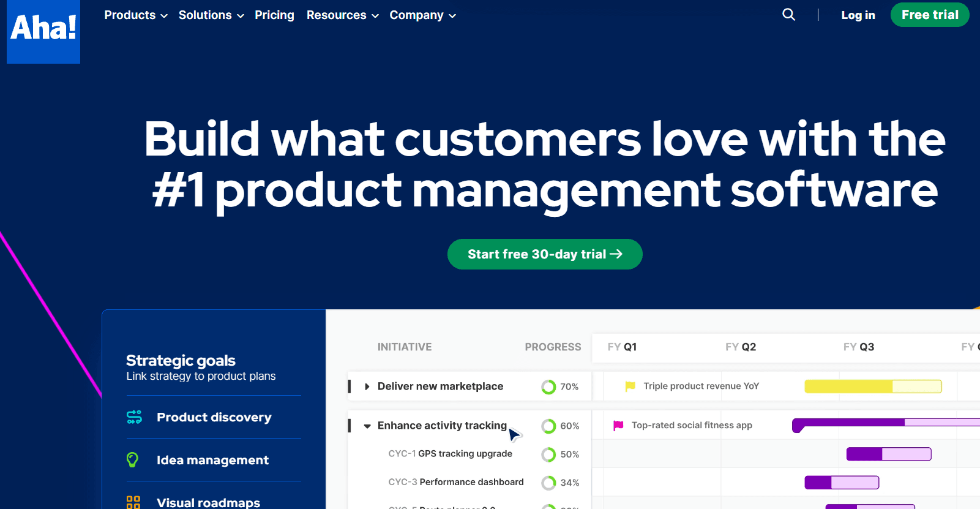Image resolution: width=980 pixels, height=509 pixels.
Task: Click the Enhance activity tracking initiative name
Action: [442, 426]
